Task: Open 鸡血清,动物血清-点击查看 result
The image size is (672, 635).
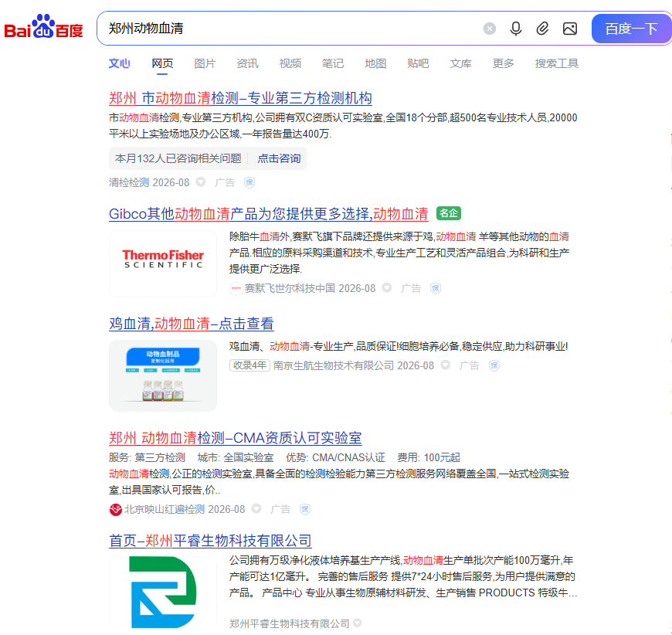Action: [x=191, y=323]
